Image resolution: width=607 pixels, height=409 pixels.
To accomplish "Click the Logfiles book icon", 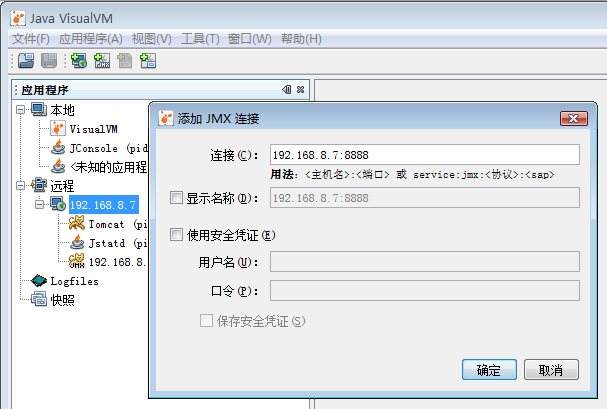I will 39,280.
